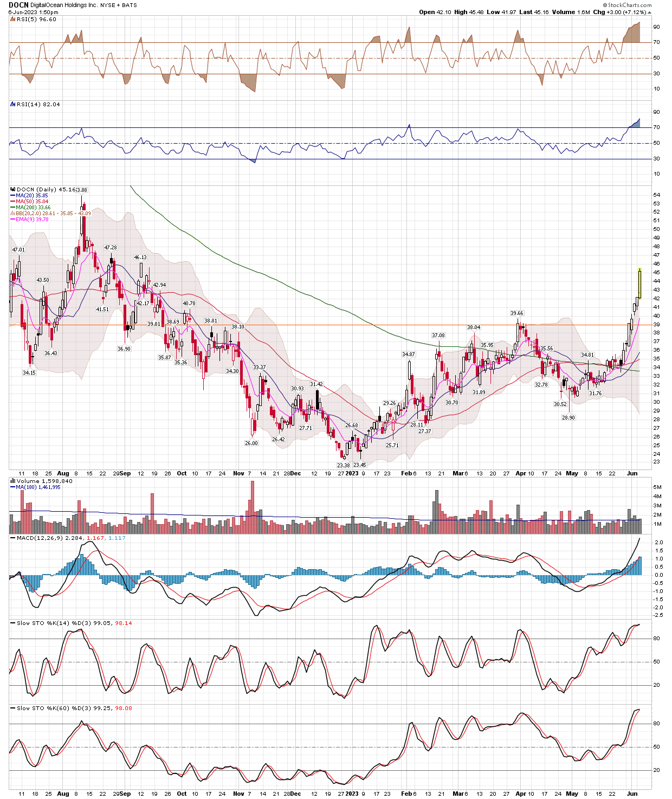Viewport: 672px width, 799px height.
Task: Click the 34.87 February high annotation
Action: 409,354
